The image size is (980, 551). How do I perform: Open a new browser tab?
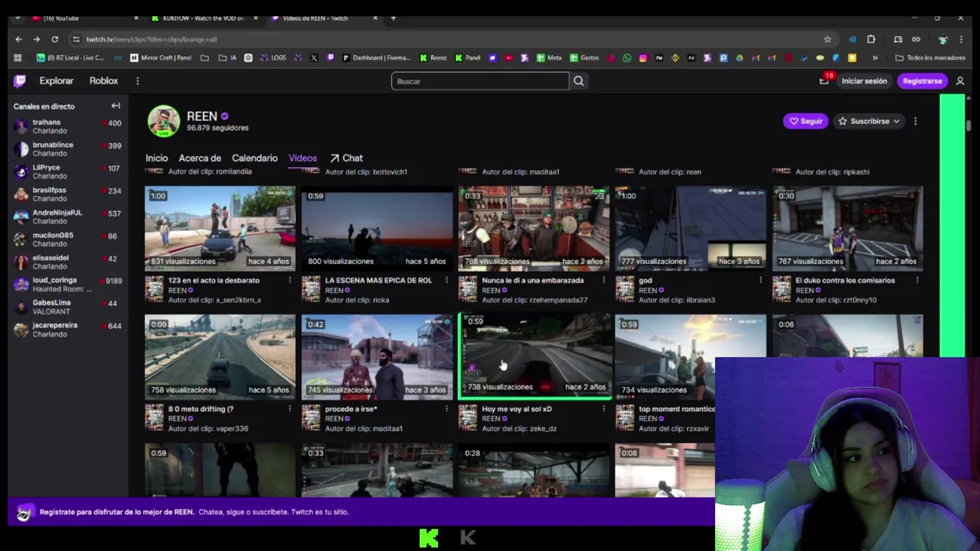click(x=393, y=18)
